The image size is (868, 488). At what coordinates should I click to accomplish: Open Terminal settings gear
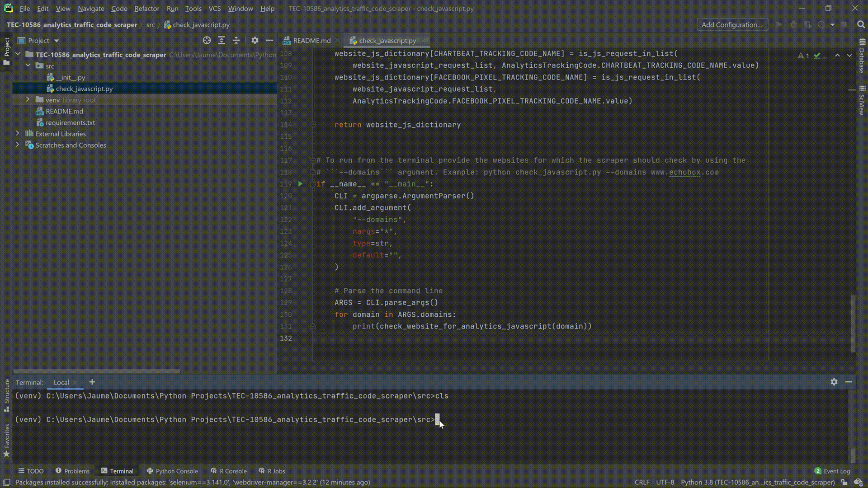[834, 382]
